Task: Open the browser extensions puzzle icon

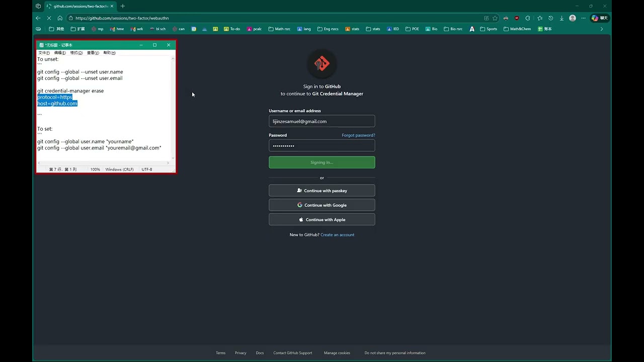Action: pos(528,18)
